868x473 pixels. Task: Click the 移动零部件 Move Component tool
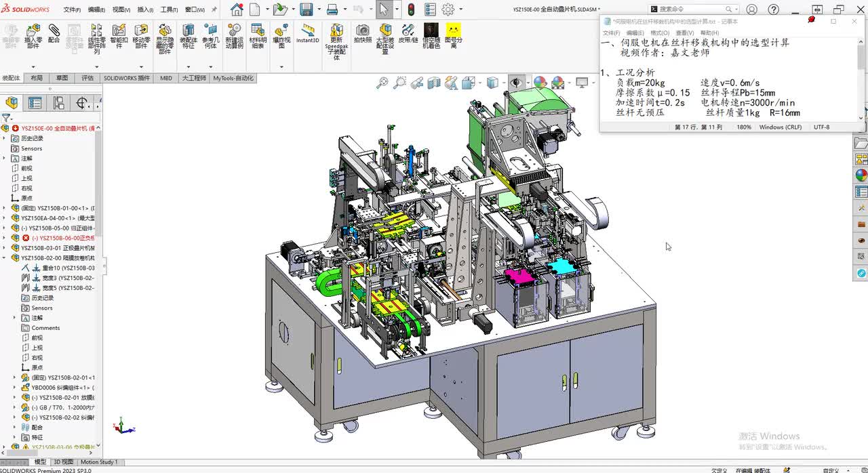pyautogui.click(x=141, y=37)
